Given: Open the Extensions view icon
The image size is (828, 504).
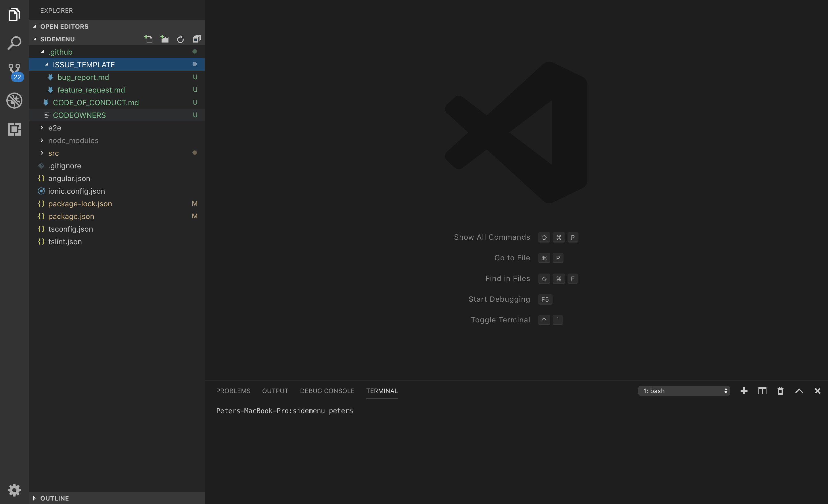Looking at the screenshot, I should tap(14, 129).
